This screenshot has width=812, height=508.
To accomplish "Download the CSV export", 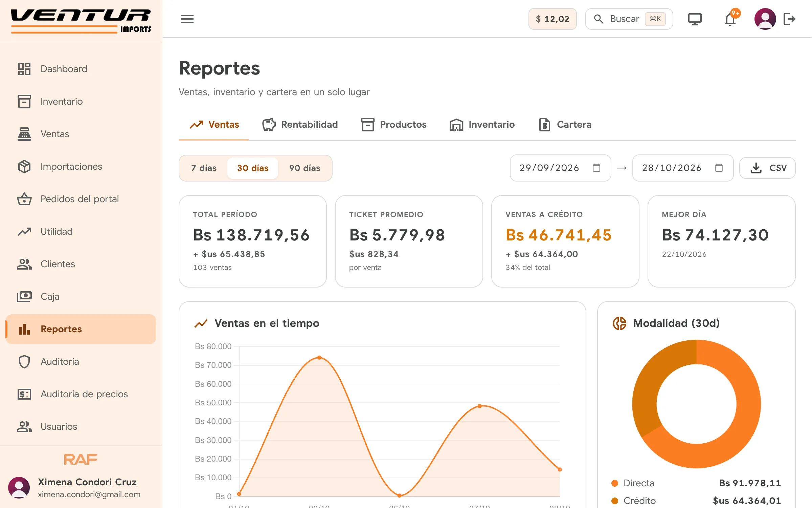I will point(767,168).
